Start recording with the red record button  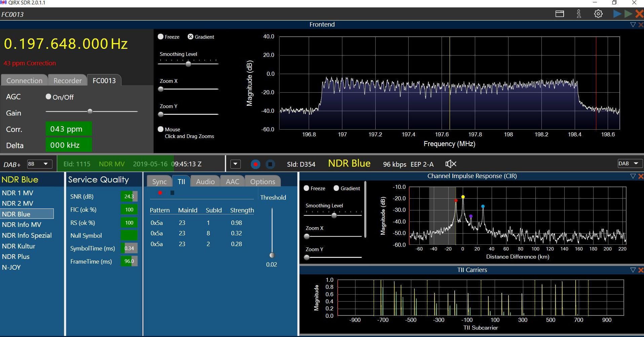pyautogui.click(x=255, y=164)
